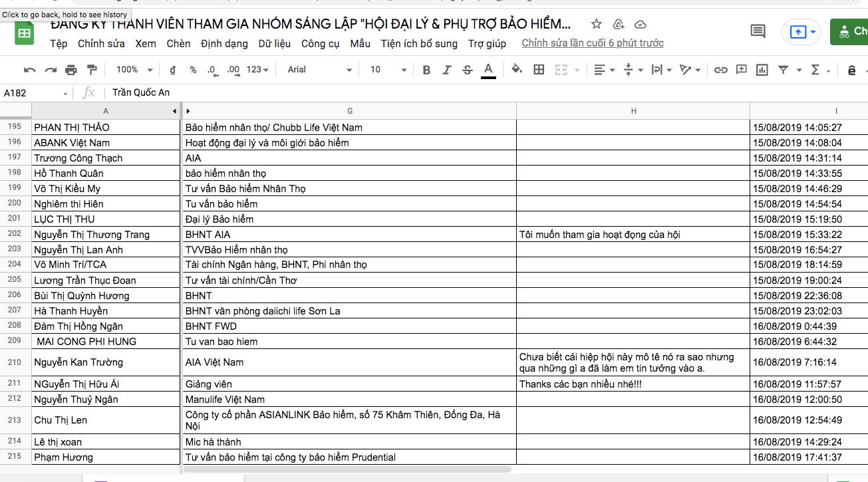Open the Công cụ menu
The image size is (868, 482).
coord(321,43)
